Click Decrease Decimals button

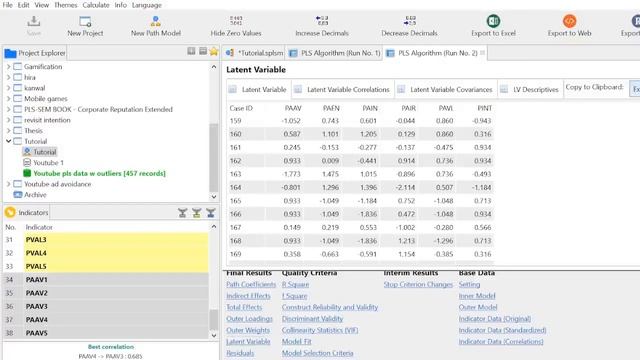[x=409, y=27]
